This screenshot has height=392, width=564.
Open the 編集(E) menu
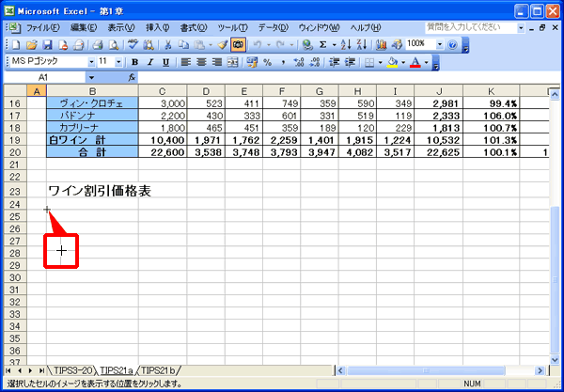click(84, 27)
